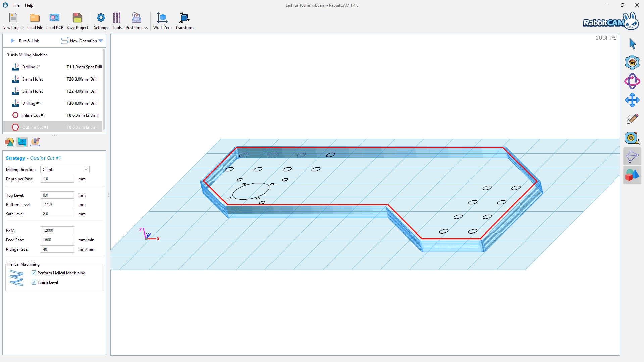Image resolution: width=644 pixels, height=362 pixels.
Task: Expand the Milling Direction dropdown
Action: coord(65,170)
